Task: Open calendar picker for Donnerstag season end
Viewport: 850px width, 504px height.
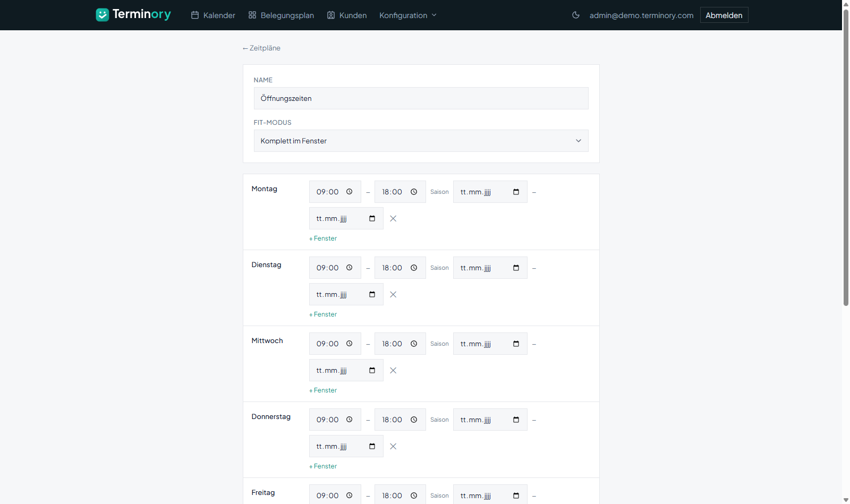Action: pos(372,446)
